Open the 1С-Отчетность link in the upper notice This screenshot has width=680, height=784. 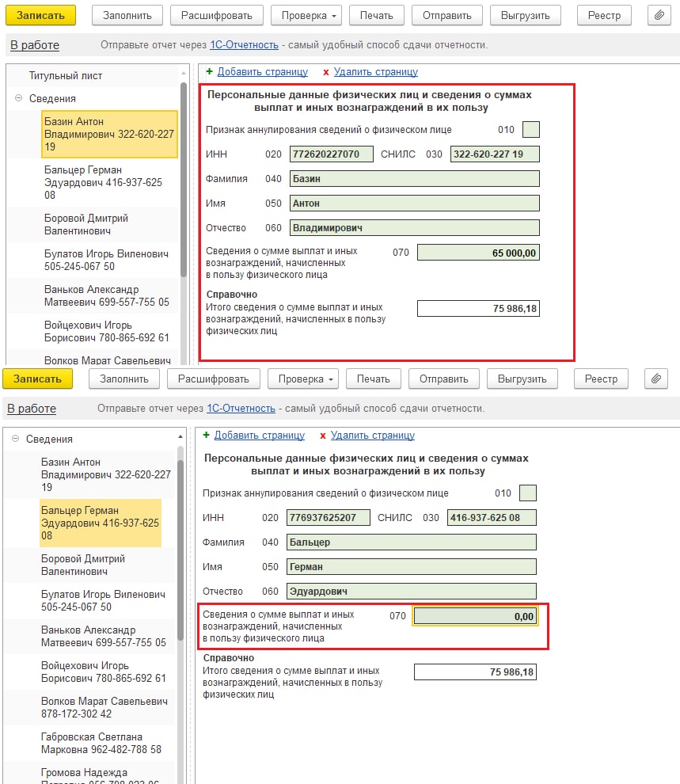[245, 45]
